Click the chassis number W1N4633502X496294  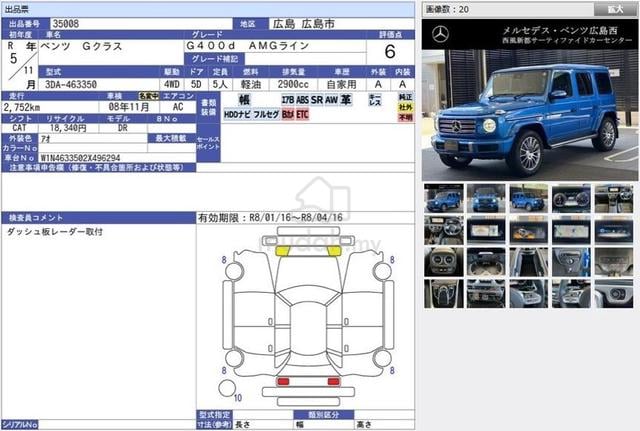[80, 158]
